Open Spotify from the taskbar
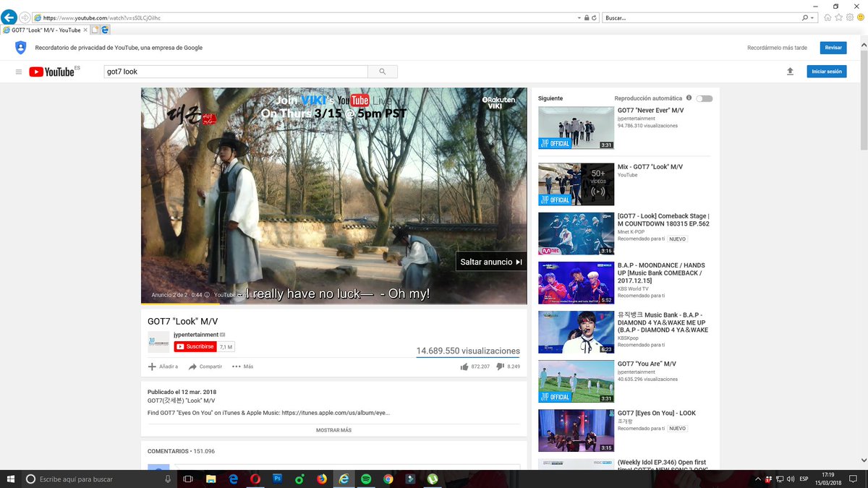 click(366, 479)
